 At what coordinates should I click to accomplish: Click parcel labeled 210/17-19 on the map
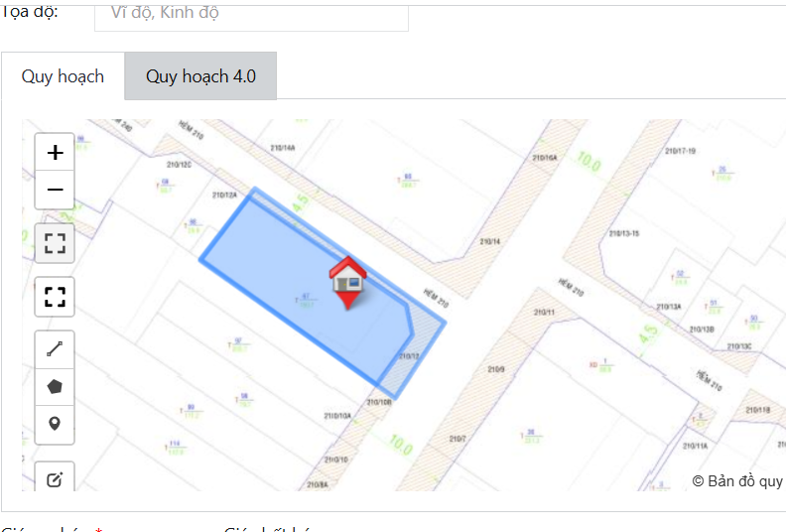pos(680,151)
